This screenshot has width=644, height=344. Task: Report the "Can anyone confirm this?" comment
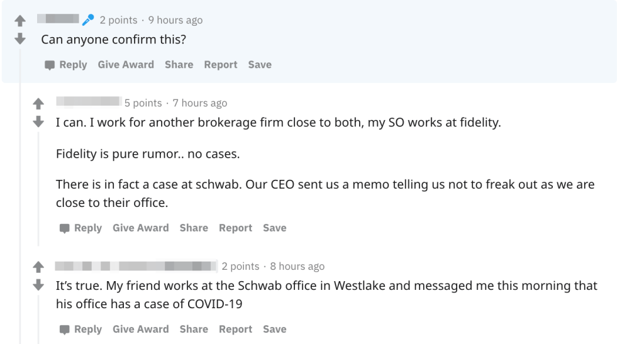[x=220, y=65]
